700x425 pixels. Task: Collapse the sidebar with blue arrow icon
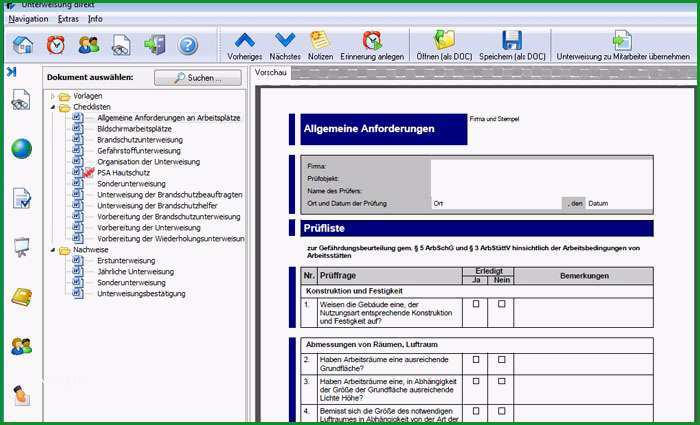[x=12, y=72]
